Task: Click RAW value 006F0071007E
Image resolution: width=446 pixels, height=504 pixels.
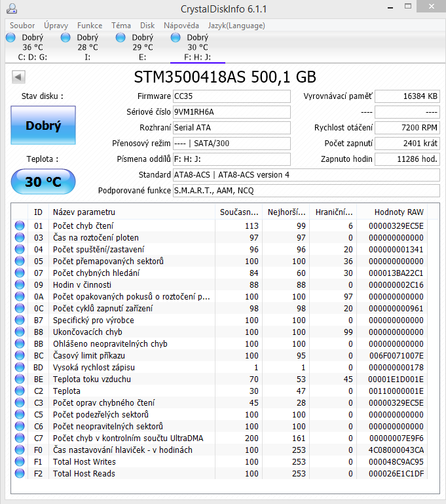Action: click(396, 355)
